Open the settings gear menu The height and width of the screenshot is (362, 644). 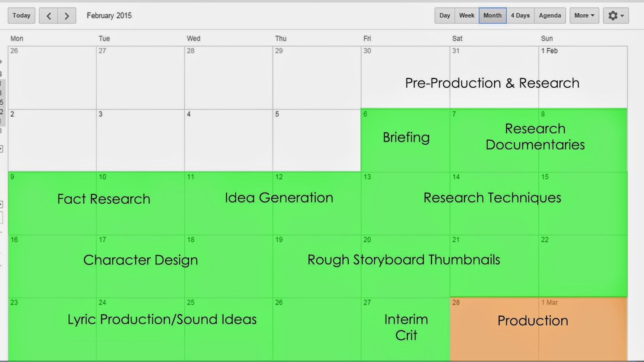pyautogui.click(x=616, y=15)
